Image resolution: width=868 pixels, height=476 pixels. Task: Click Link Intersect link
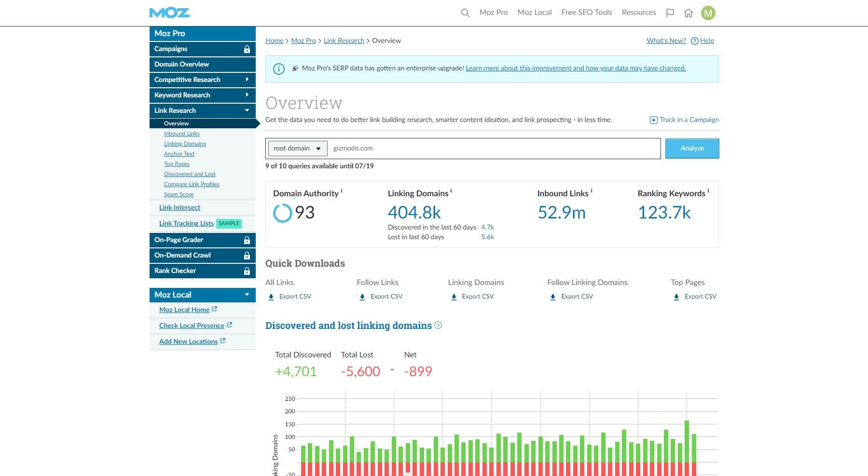click(x=179, y=207)
